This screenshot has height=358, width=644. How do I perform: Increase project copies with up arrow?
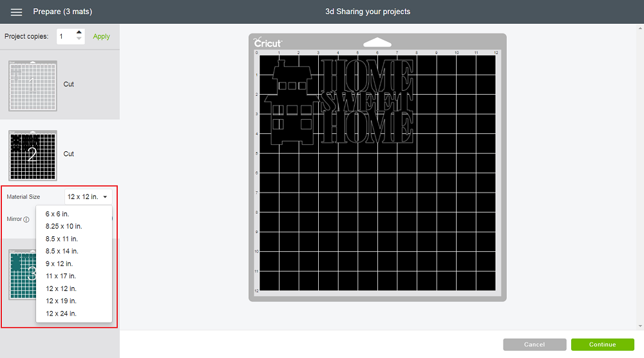(79, 33)
